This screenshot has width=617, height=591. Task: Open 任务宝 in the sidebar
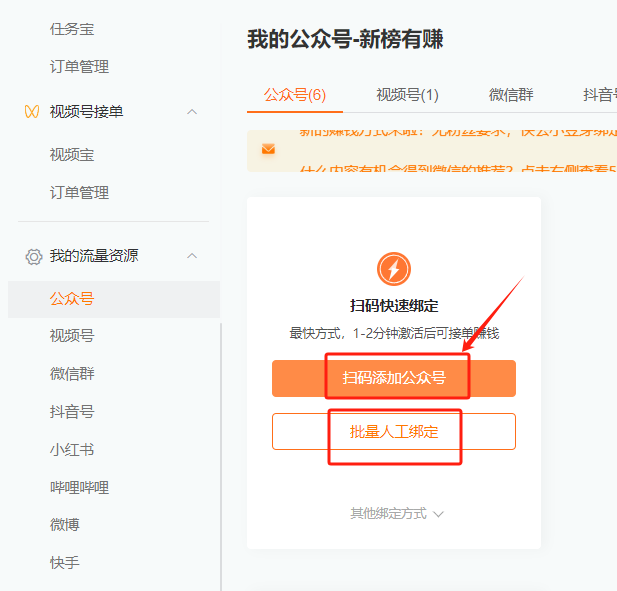coord(72,29)
